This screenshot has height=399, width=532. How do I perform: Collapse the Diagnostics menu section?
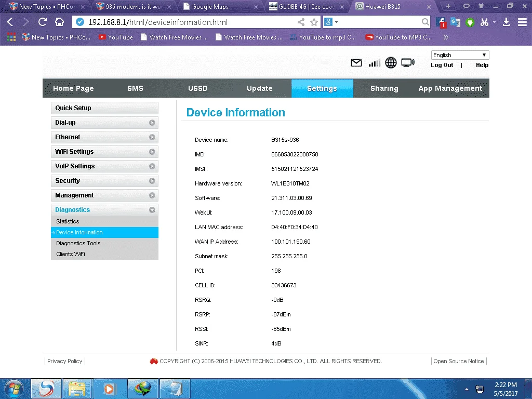click(x=104, y=210)
